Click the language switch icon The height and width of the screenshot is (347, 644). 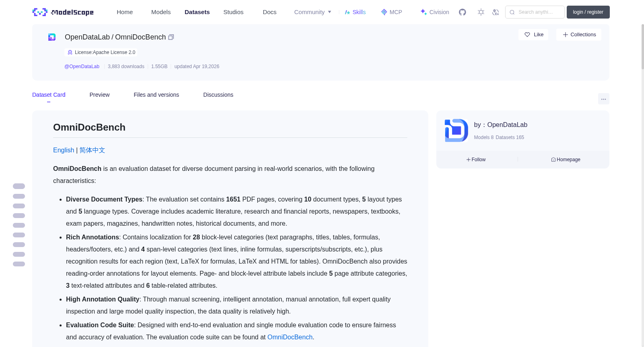tap(495, 12)
